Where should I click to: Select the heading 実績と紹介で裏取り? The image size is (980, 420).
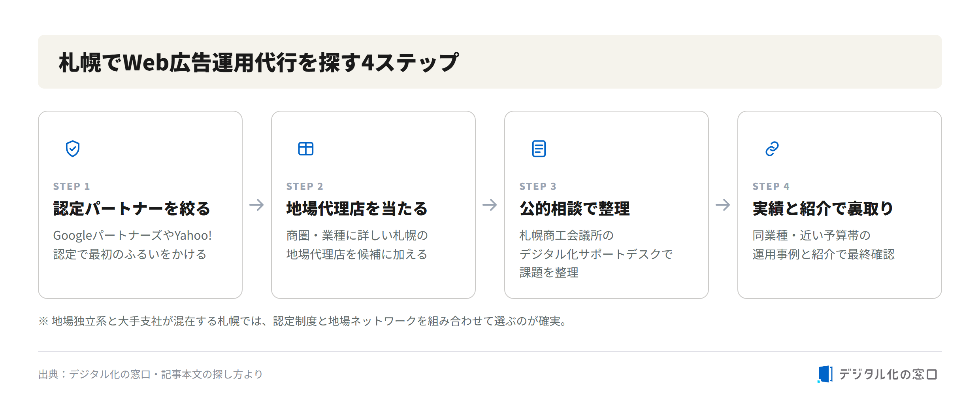[823, 208]
